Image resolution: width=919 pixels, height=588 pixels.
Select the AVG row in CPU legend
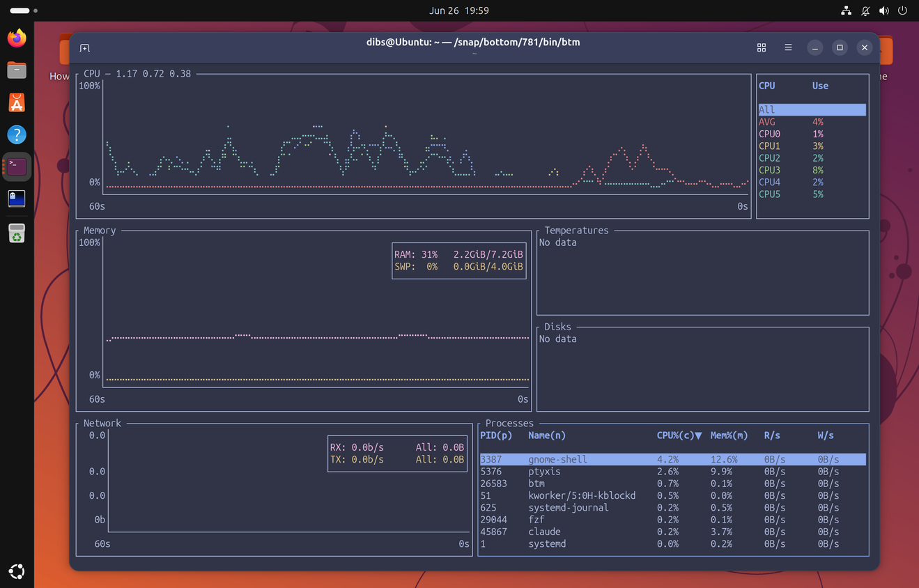[x=812, y=122]
